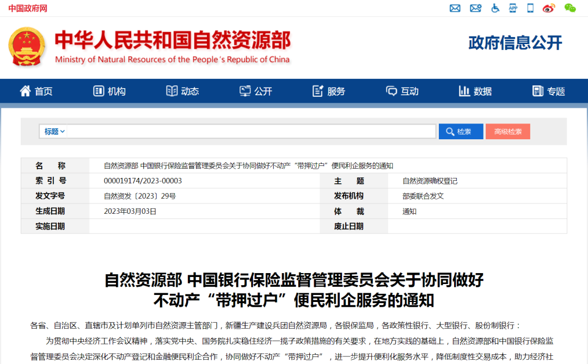Click the 中华人民共和国自然资源部 site title
This screenshot has height=364, width=588.
point(173,40)
